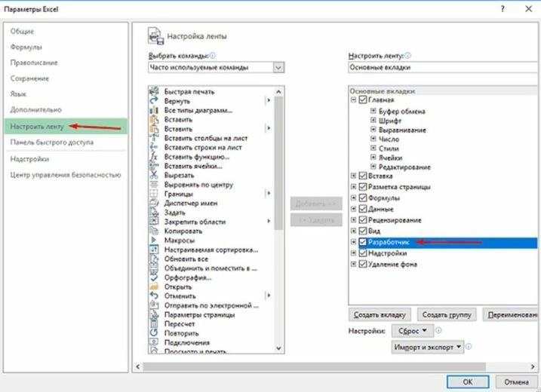Click the Переименовать button
Viewport: 541px width, 392px height.
[511, 315]
